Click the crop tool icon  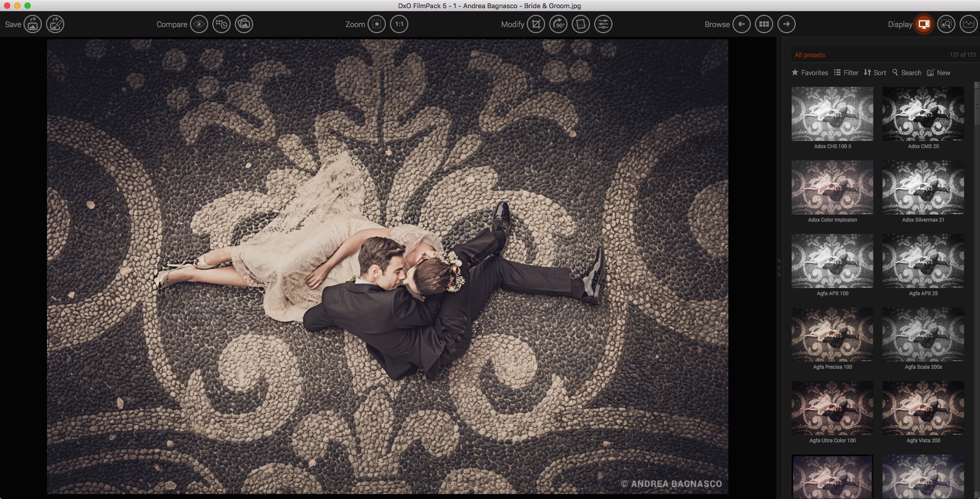(x=535, y=24)
